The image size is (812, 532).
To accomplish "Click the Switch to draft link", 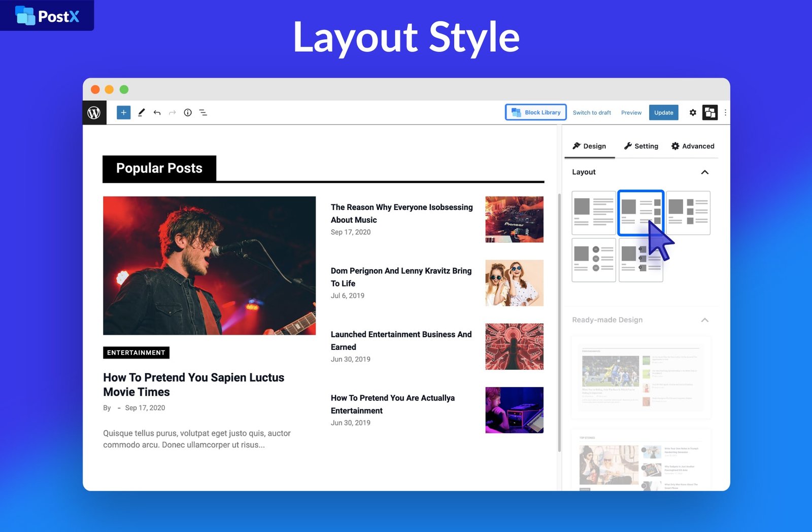I will click(592, 113).
